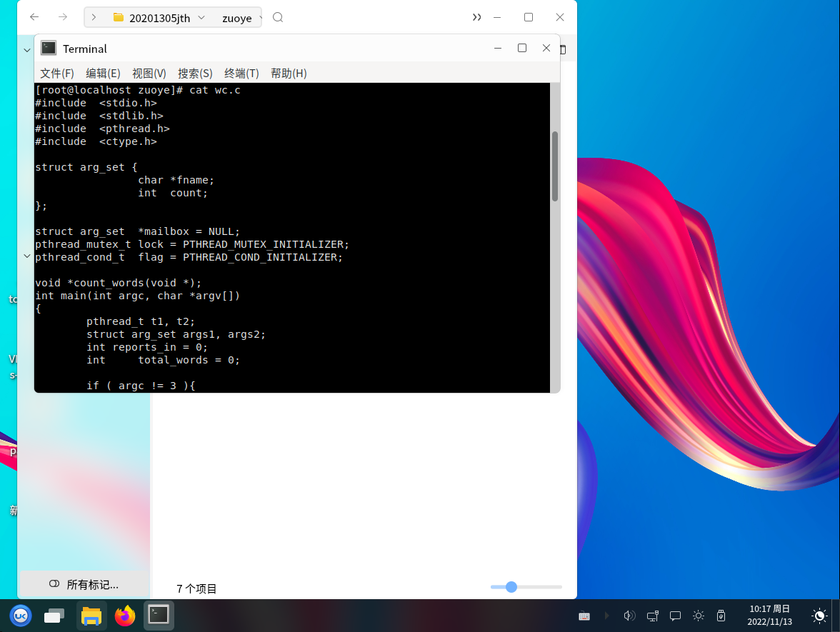Screen dimensions: 840x632
Task: Collapse the upper sidebar section chevron
Action: click(27, 50)
